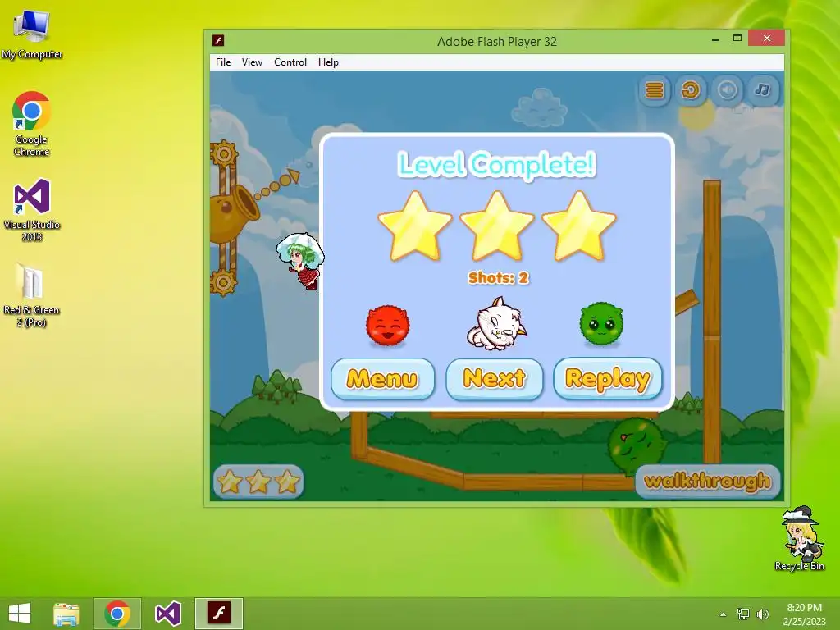Maximize the Adobe Flash Player window
This screenshot has height=630, width=840.
737,39
